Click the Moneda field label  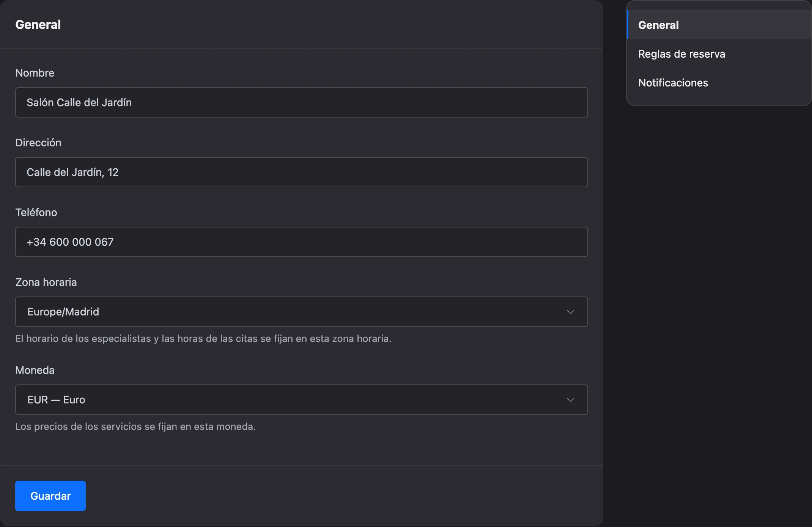[35, 370]
